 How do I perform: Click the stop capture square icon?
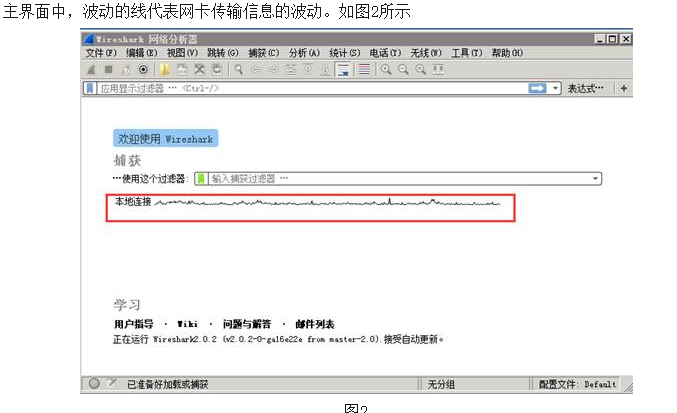click(x=108, y=69)
